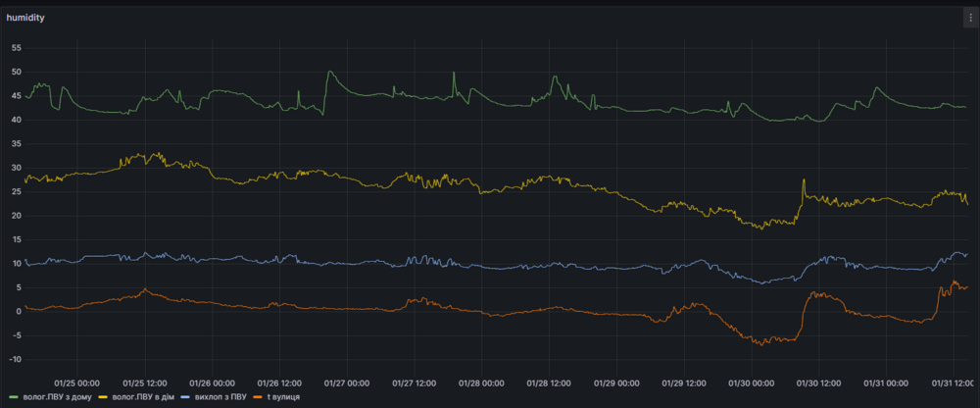The image size is (980, 408).
Task: Click the 01/31 12:00 time axis label
Action: click(954, 382)
